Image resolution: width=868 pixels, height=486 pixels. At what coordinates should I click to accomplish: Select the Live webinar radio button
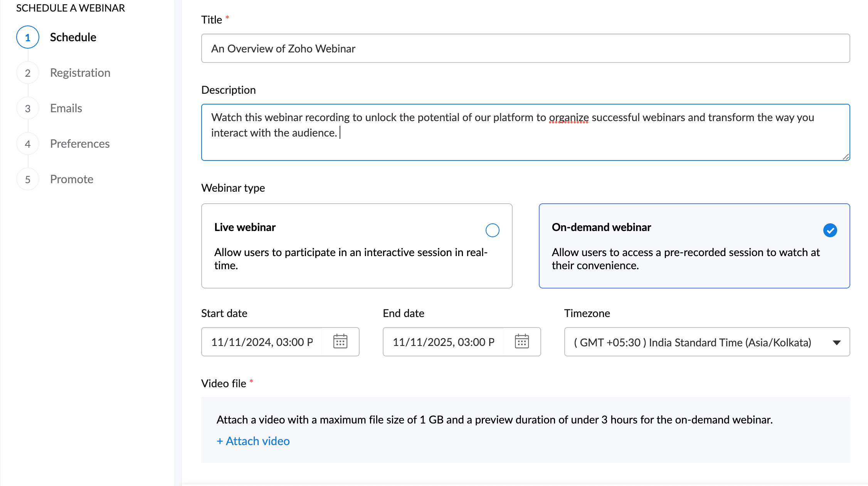492,230
